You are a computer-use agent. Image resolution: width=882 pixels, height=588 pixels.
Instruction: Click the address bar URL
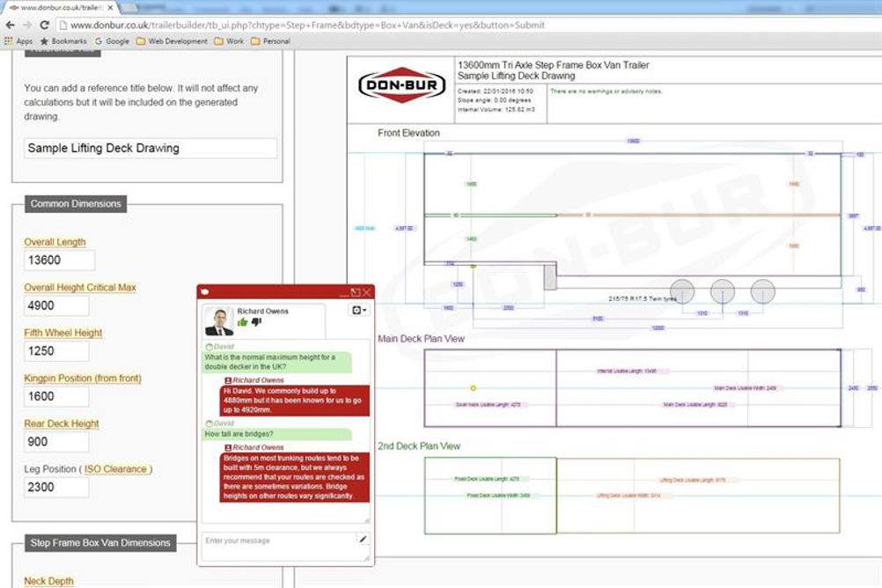point(307,26)
